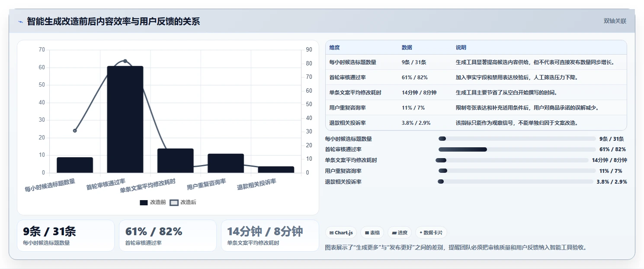Select the Chart.js chip
This screenshot has width=644, height=269.
[x=341, y=233]
